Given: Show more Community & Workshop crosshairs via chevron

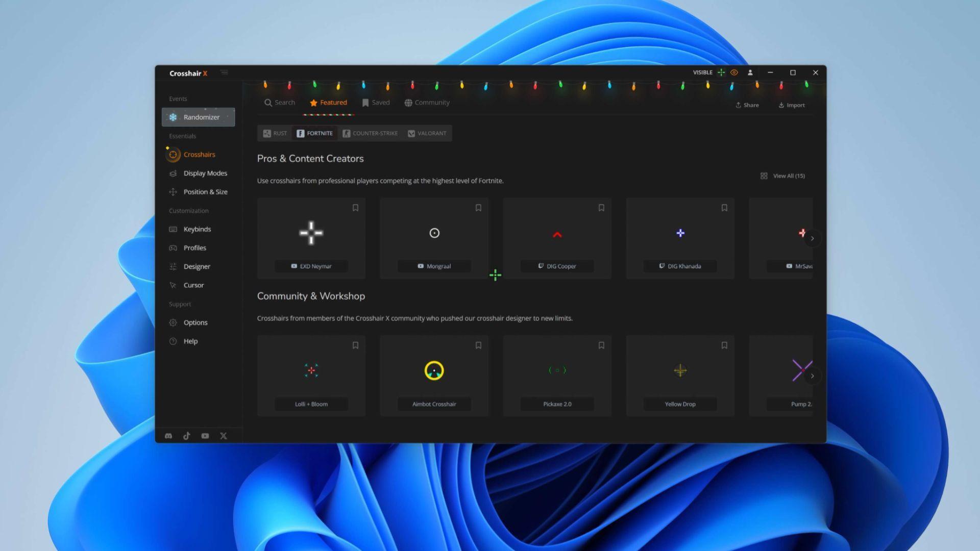Looking at the screenshot, I should click(x=813, y=375).
